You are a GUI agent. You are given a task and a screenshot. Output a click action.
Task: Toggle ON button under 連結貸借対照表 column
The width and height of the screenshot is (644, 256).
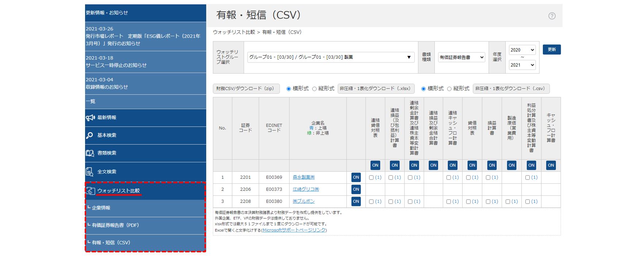(x=375, y=165)
